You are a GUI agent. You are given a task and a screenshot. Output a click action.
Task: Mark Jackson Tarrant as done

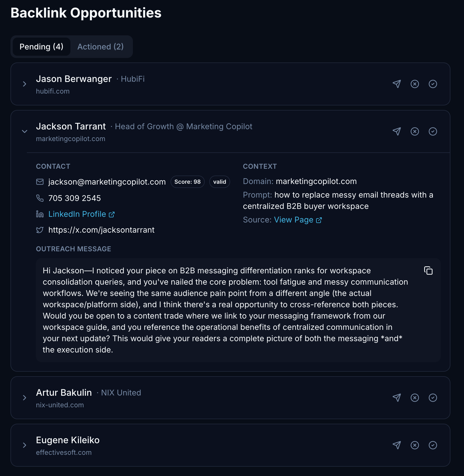click(433, 131)
